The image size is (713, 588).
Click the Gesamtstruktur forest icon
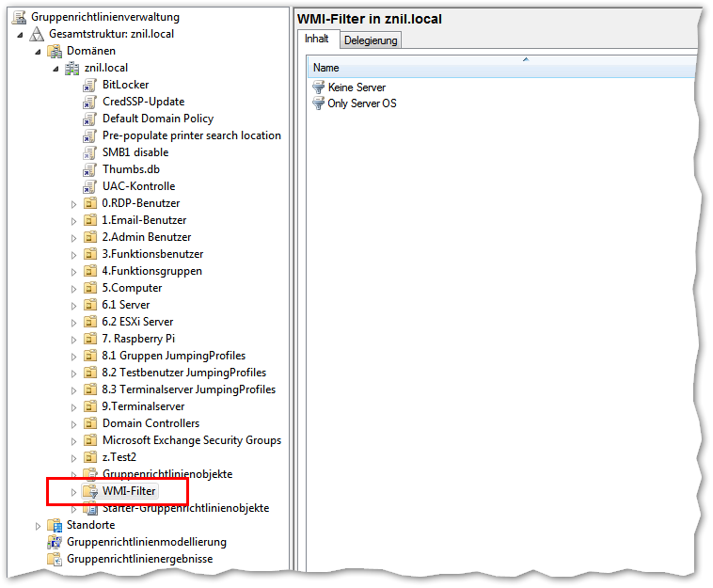coord(37,34)
